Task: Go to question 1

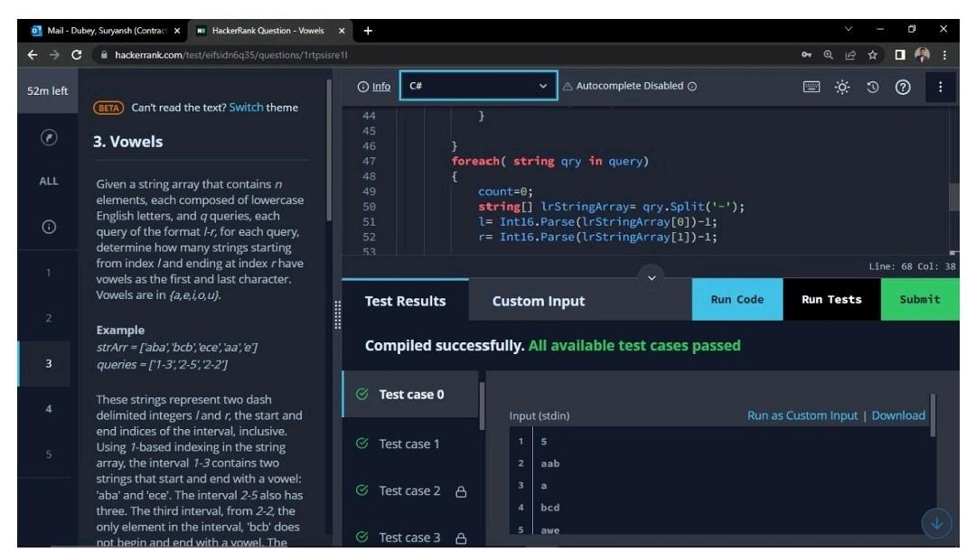Action: point(49,273)
